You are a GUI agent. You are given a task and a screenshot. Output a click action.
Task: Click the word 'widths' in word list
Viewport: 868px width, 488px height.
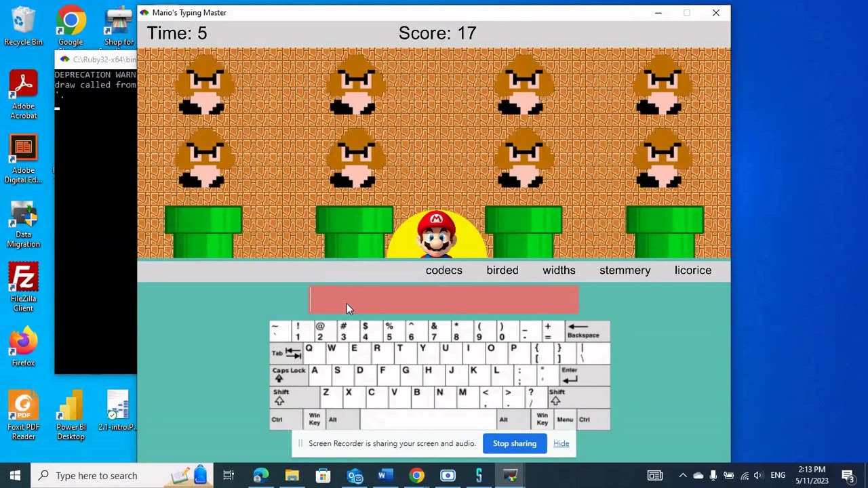tap(559, 270)
